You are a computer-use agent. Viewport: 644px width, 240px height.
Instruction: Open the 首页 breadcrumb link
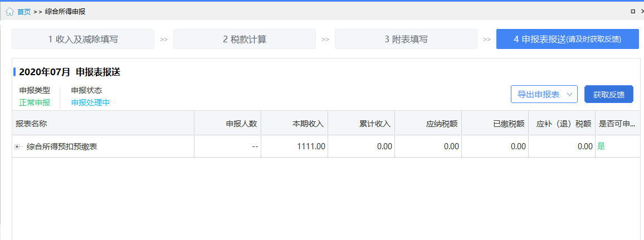(24, 12)
